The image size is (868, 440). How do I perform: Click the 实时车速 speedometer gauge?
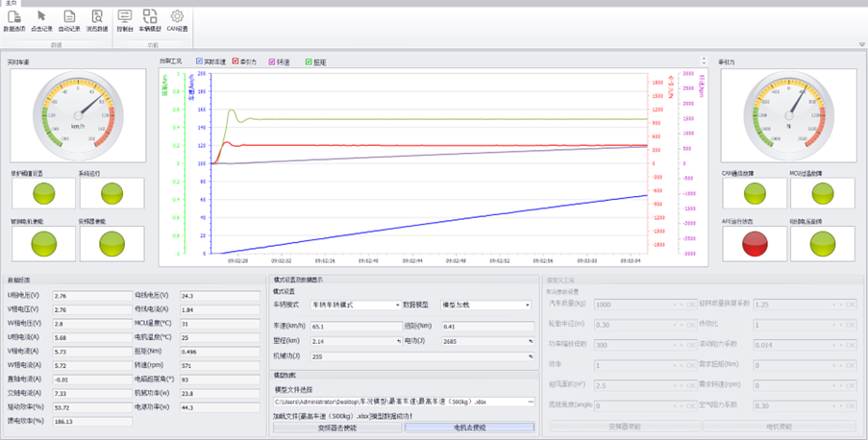[78, 115]
